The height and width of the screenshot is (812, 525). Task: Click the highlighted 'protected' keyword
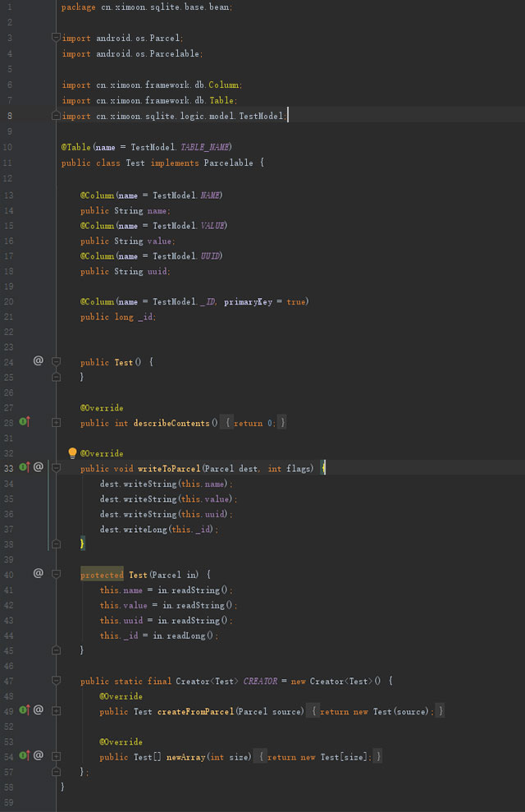point(102,574)
